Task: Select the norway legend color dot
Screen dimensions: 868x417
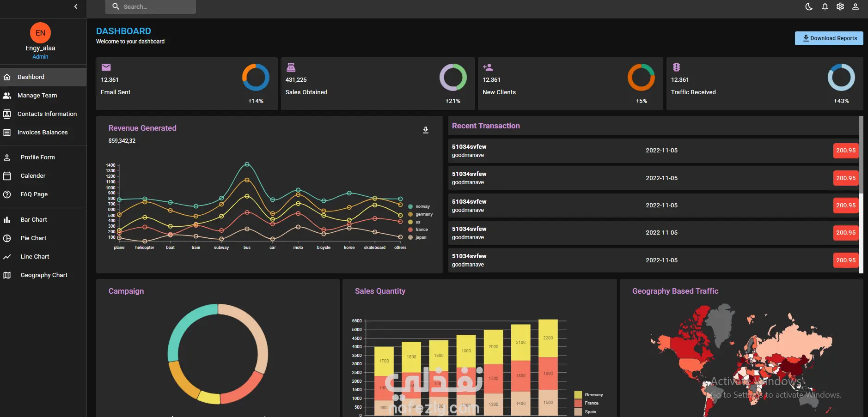Action: 410,206
